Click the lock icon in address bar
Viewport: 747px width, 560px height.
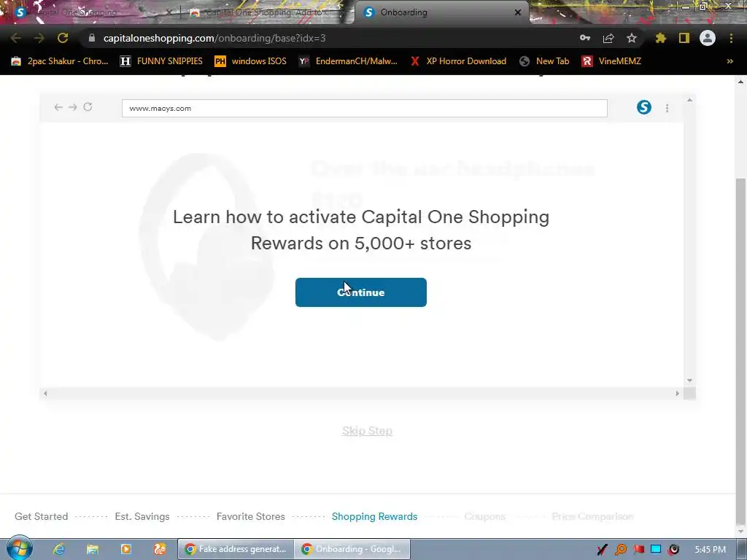click(x=92, y=38)
